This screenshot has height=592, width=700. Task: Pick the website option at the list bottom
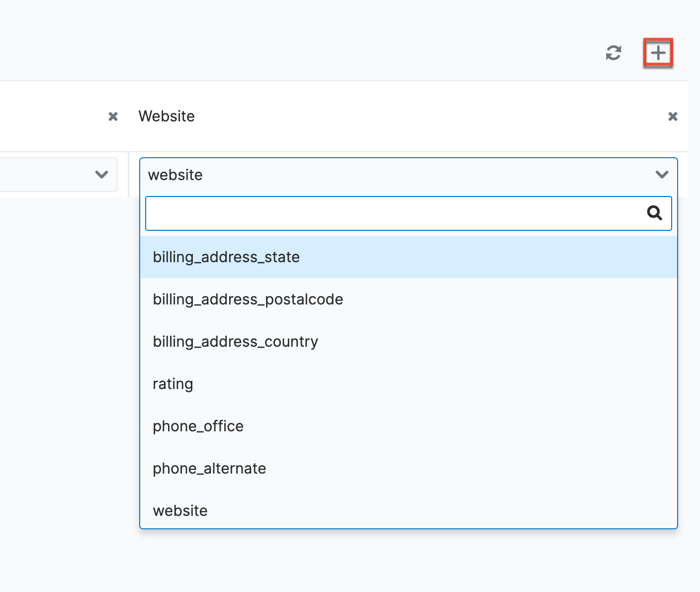[180, 511]
